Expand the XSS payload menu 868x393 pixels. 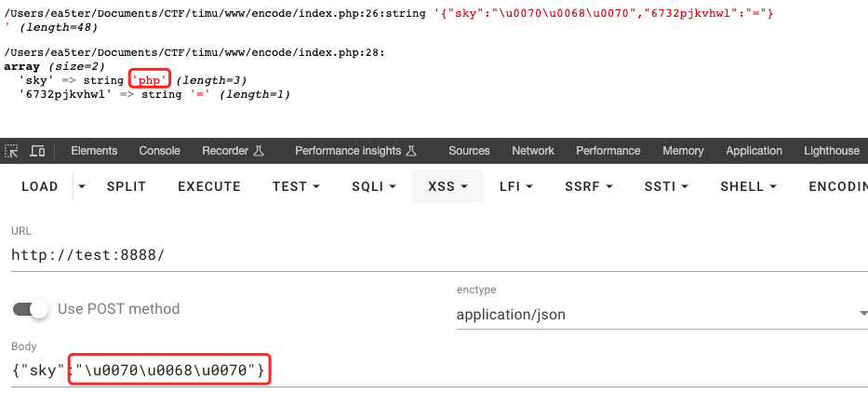(x=447, y=186)
